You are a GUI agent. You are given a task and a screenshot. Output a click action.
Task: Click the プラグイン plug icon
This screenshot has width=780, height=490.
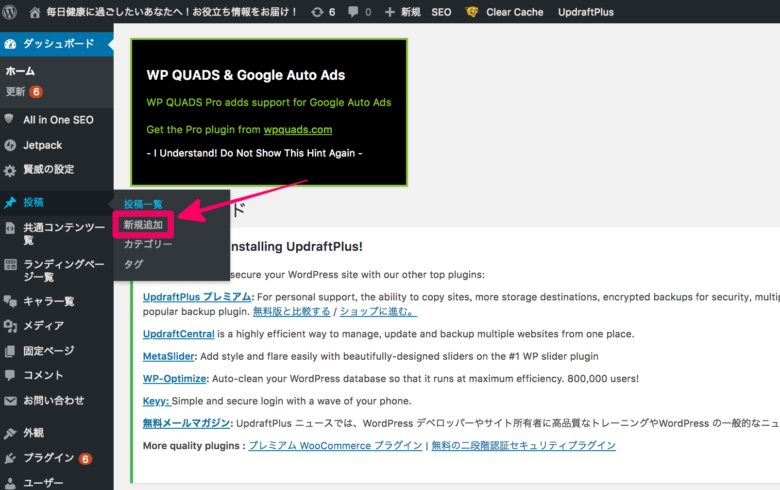(x=10, y=458)
